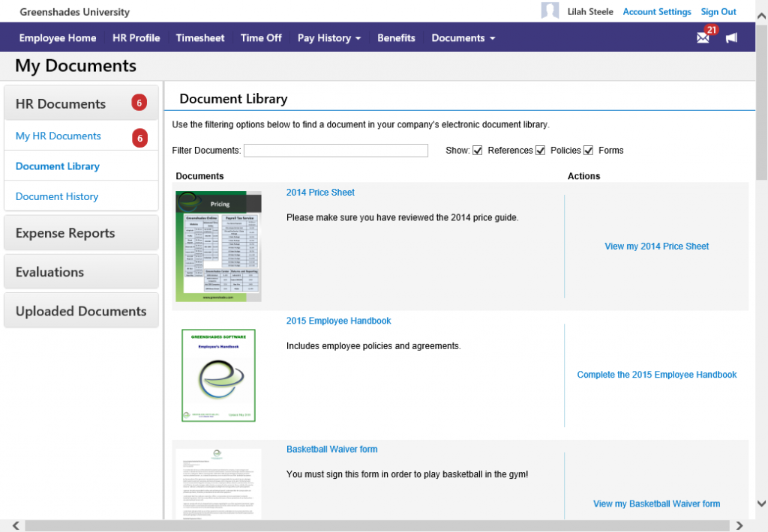This screenshot has height=532, width=768.
Task: Open the 2015 Employee Handbook title link
Action: coord(338,321)
